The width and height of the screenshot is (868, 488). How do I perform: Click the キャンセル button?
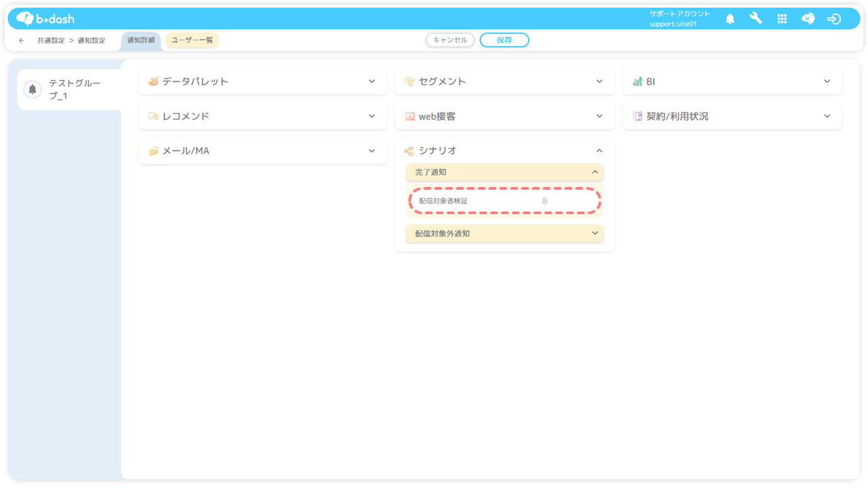click(450, 41)
